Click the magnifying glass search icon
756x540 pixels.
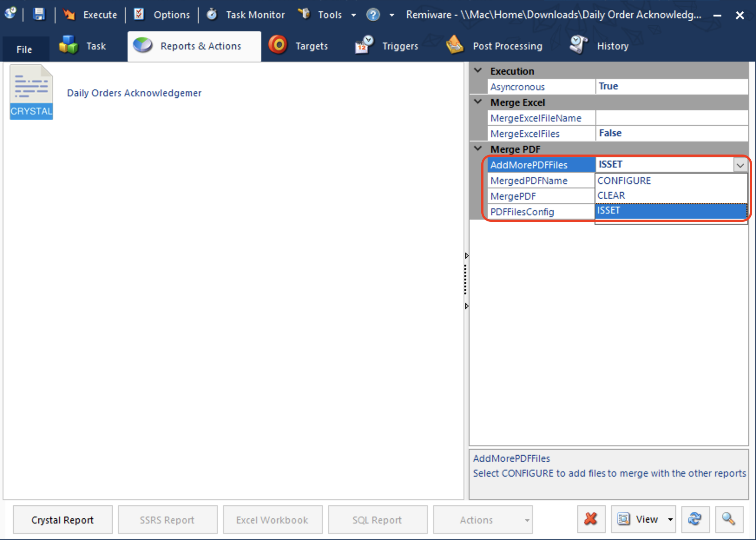tap(728, 519)
